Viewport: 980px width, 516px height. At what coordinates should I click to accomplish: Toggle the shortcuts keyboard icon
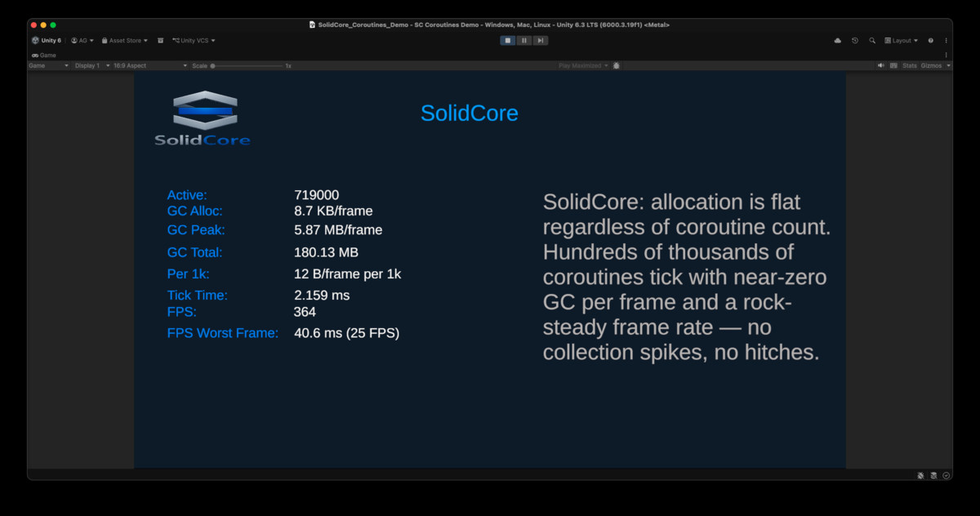point(893,65)
